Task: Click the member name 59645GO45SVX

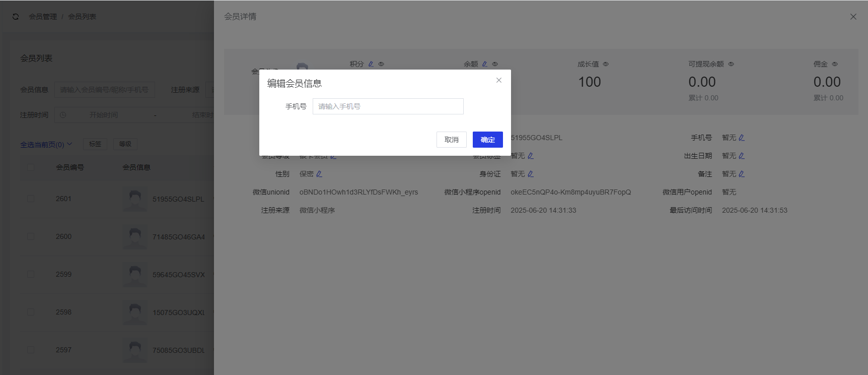Action: point(179,275)
